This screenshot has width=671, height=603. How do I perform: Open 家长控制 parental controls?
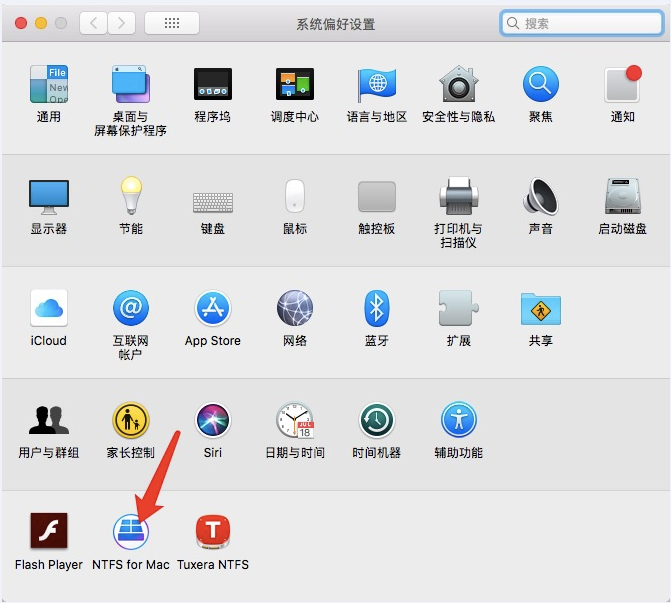click(x=131, y=420)
